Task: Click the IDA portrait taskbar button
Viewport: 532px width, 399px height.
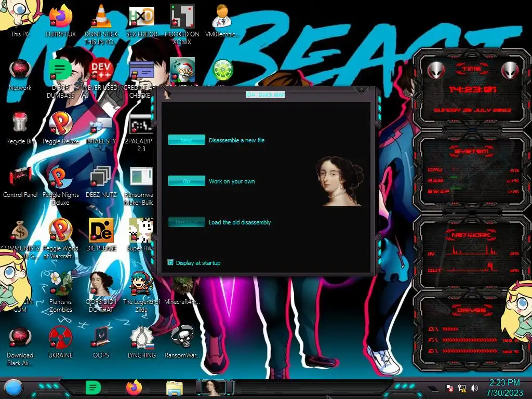Action: [214, 388]
